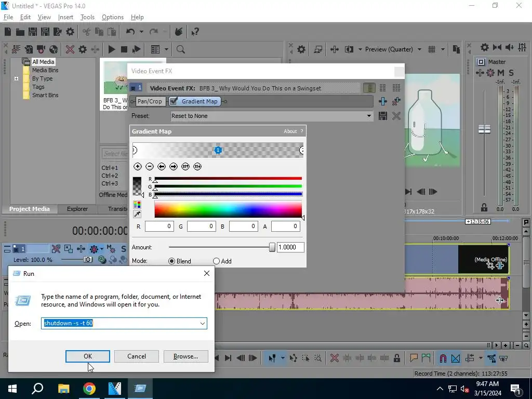Open Video Preview properties gear icon
Viewport: 532px width, 399px height.
coord(301,49)
